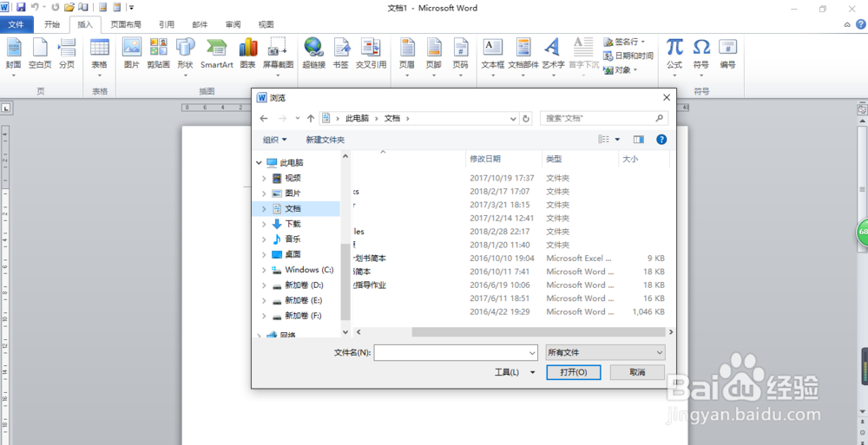
Task: Insert an equation (公式)
Action: pos(674,56)
